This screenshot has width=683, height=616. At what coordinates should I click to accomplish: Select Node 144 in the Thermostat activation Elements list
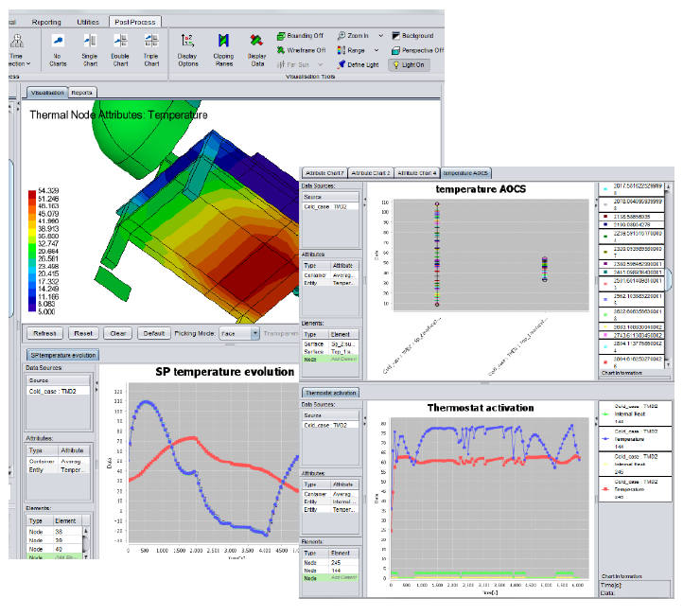click(x=330, y=571)
